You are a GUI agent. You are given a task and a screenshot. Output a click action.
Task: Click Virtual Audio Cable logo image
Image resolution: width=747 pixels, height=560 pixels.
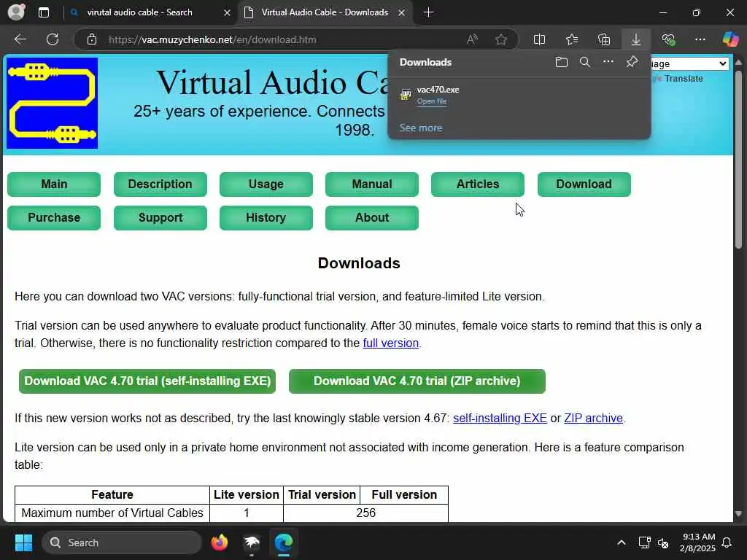(x=52, y=103)
